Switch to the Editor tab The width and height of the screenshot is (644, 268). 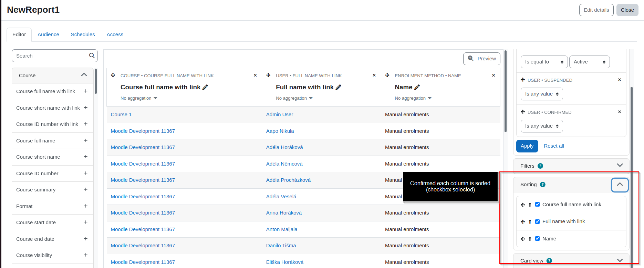click(19, 34)
